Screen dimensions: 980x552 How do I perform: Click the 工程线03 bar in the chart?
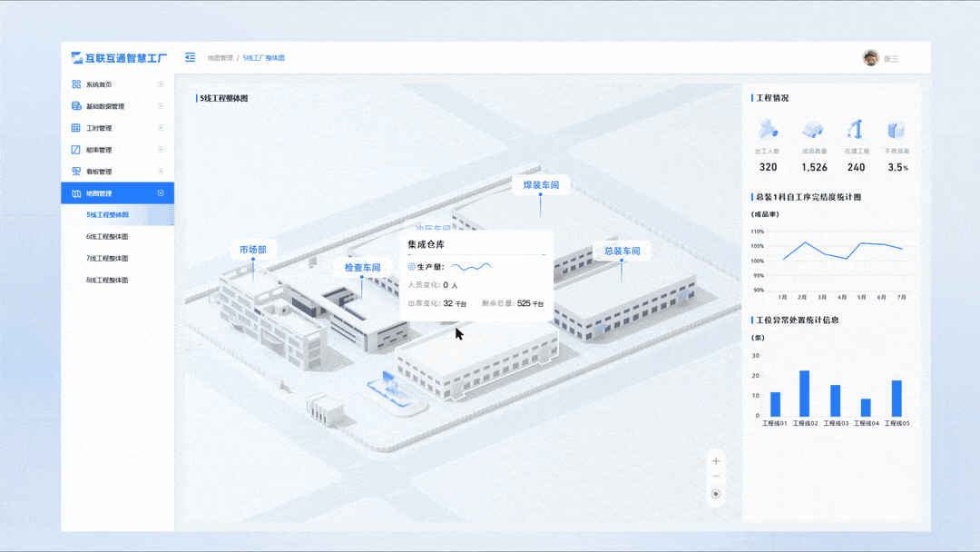coord(835,400)
